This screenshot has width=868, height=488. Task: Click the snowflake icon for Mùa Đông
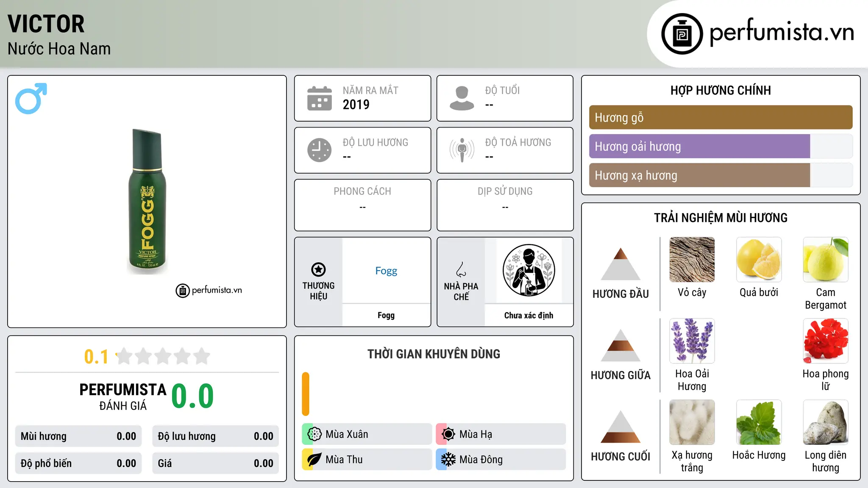448,460
